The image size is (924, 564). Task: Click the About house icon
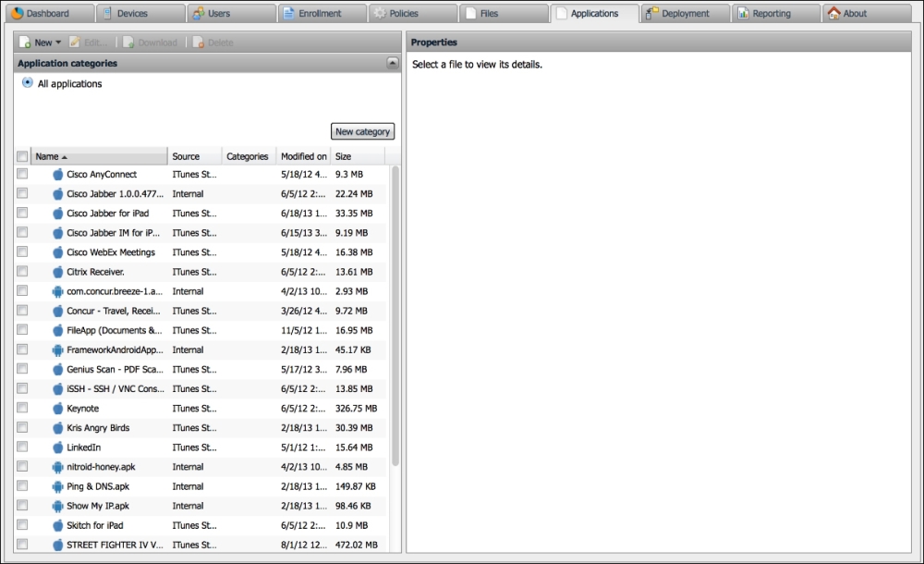pos(833,13)
